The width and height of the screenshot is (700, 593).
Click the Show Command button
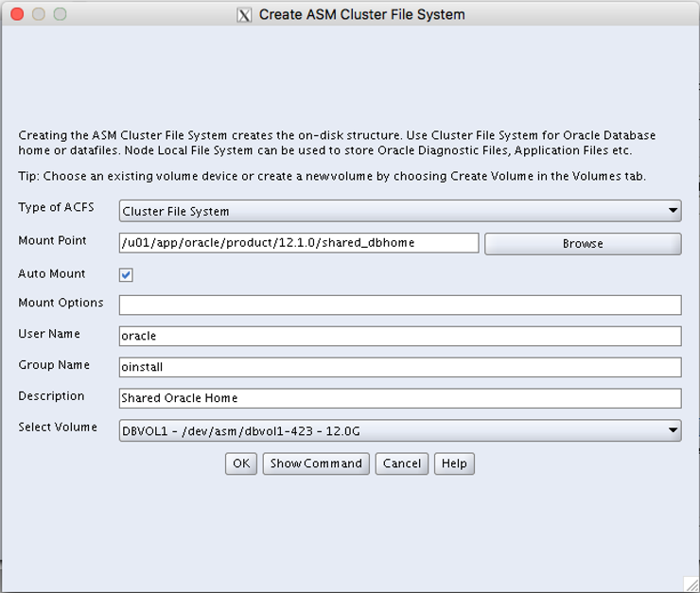click(316, 463)
